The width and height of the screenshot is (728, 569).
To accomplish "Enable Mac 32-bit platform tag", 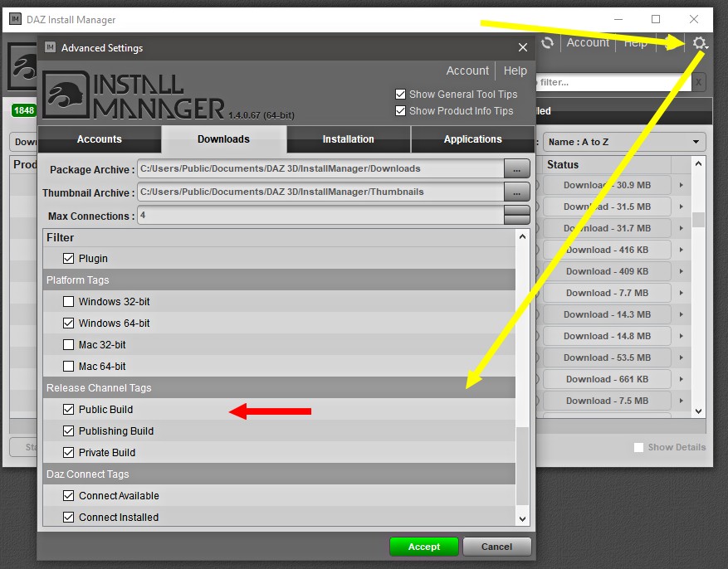I will [x=68, y=344].
